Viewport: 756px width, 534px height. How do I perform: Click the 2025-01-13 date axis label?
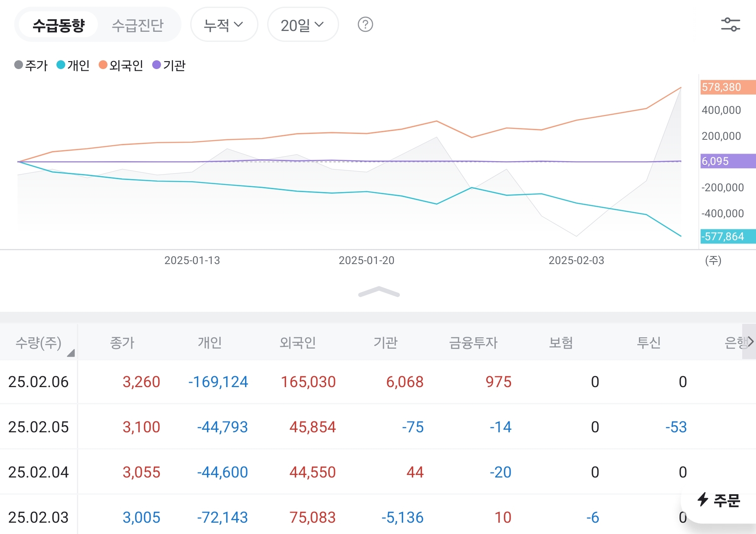192,260
